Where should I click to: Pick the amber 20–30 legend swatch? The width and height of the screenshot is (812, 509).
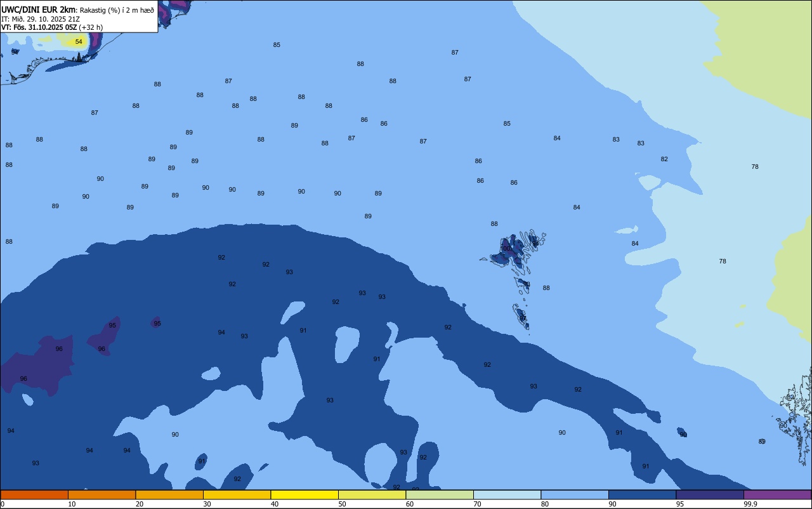pos(169,494)
